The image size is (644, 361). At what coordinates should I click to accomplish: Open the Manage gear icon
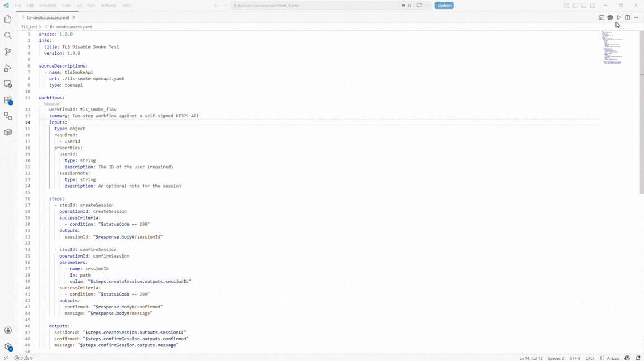point(8,346)
